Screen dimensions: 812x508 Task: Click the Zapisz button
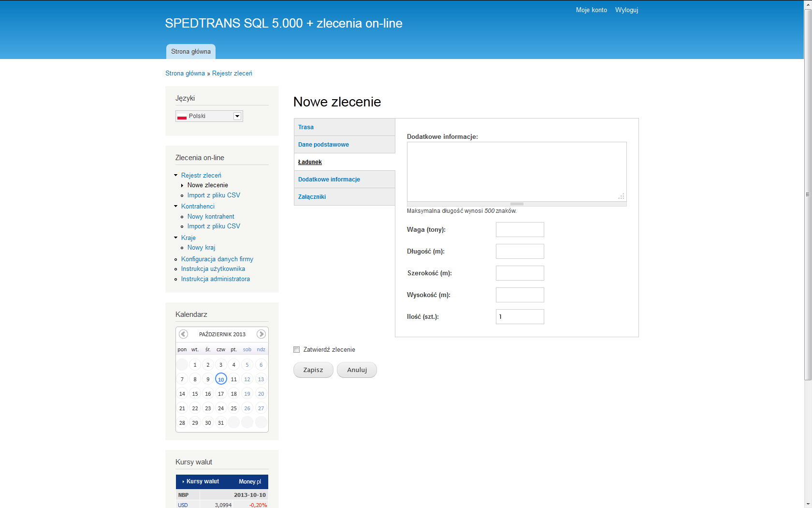click(313, 370)
